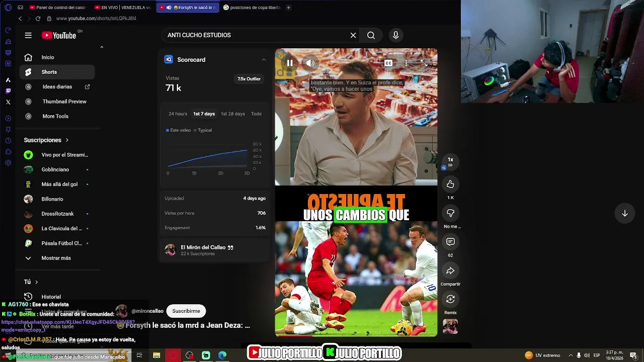Open Twitch in the browser sidebar
The width and height of the screenshot is (644, 362).
[8, 91]
